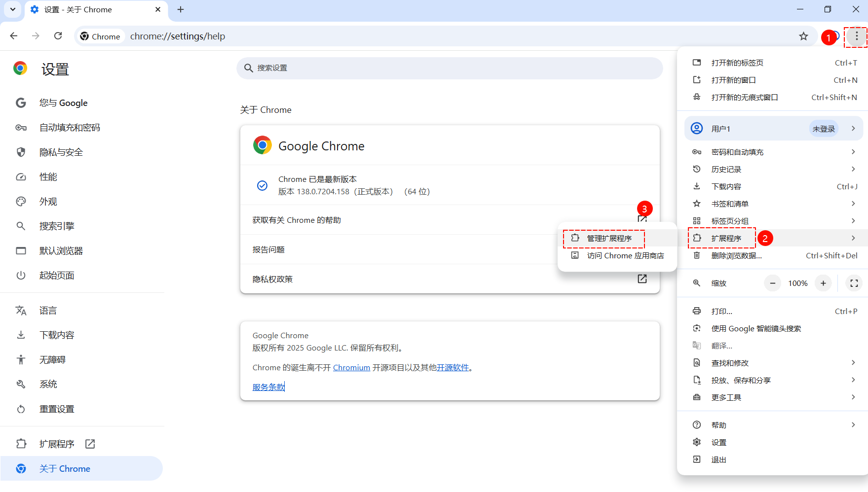Open the Chromium hyperlink
868x492 pixels.
(351, 367)
